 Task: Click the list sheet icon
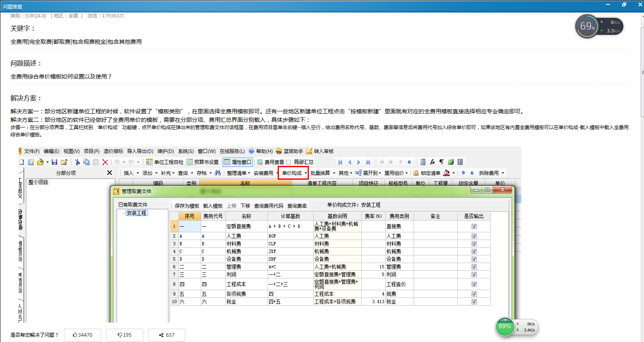click(460, 162)
